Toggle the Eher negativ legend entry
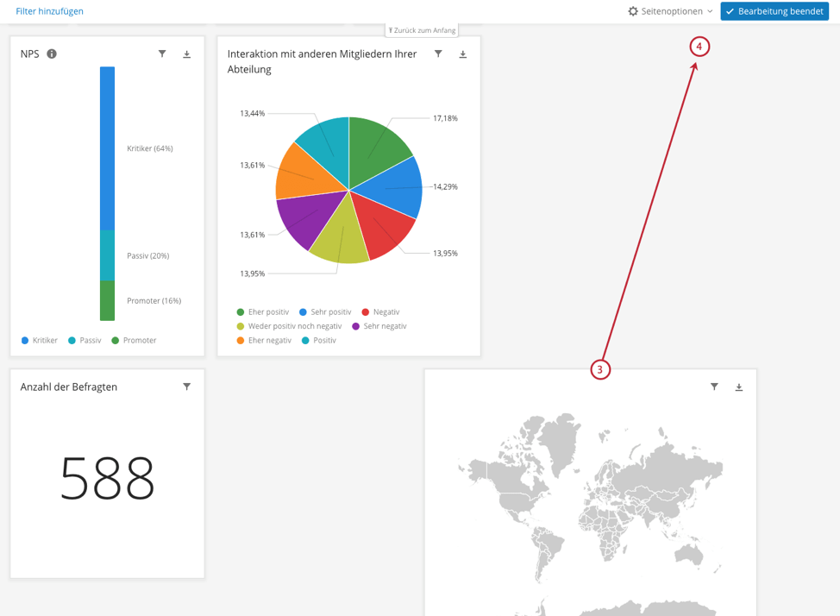 pos(264,341)
